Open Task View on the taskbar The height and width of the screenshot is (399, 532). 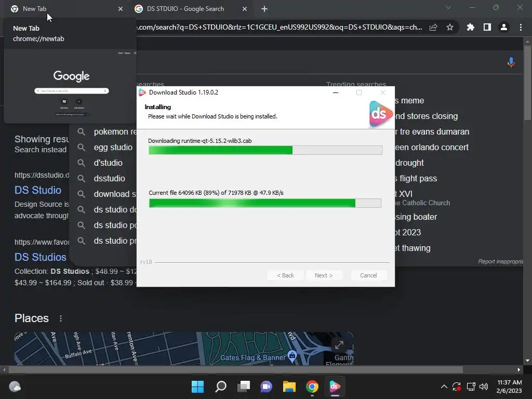click(244, 387)
